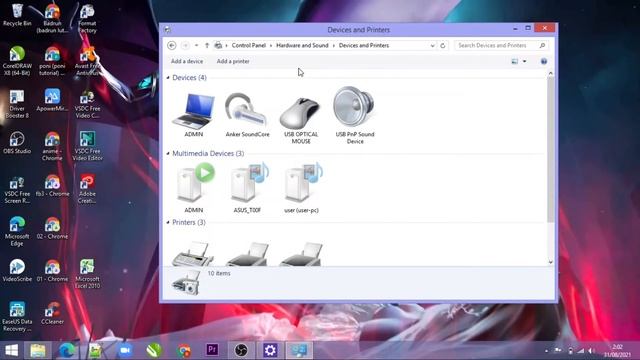
Task: Open the help question mark button
Action: pos(544,61)
